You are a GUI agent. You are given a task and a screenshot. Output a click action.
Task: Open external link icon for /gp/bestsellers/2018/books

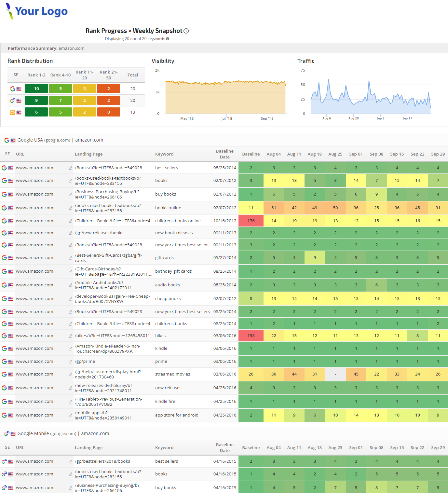[70, 461]
